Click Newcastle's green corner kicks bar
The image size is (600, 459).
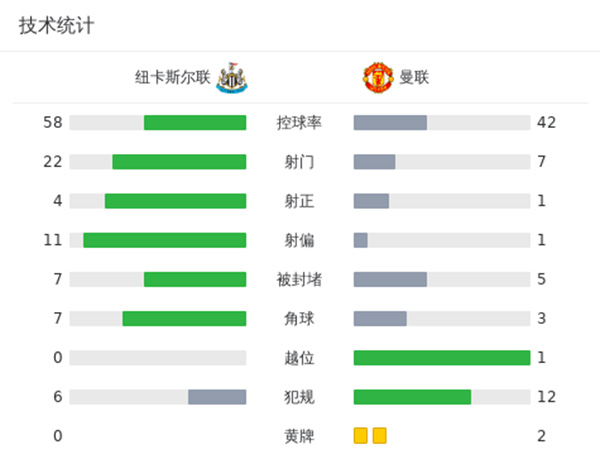[184, 319]
